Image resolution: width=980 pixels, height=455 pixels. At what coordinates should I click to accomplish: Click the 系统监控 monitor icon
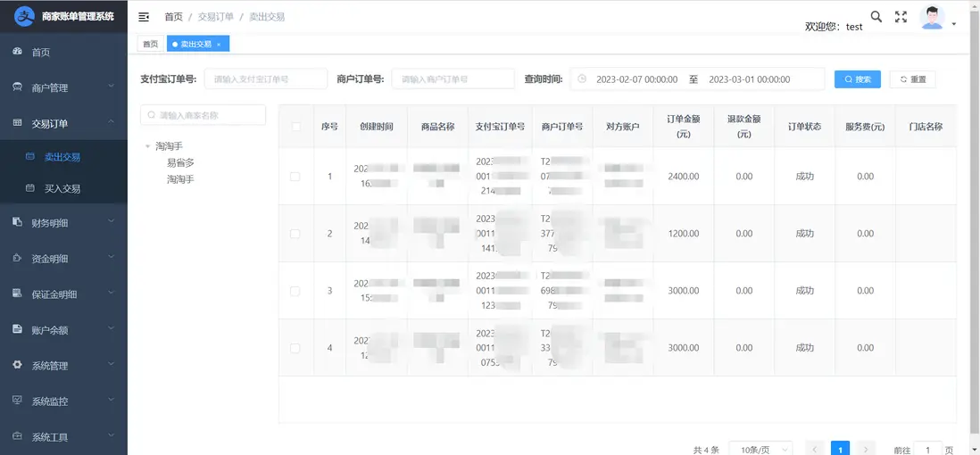click(x=17, y=401)
